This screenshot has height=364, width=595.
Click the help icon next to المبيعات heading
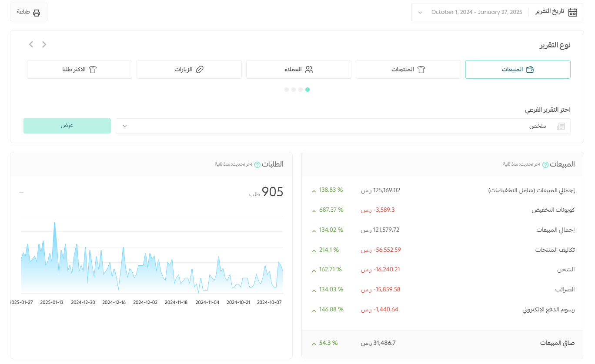545,164
